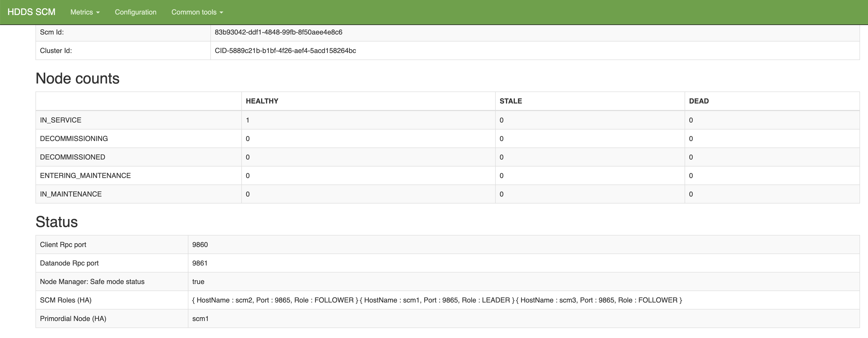Viewport: 868px width, 338px height.
Task: Select the DECOMMISSIONING row label
Action: coord(74,138)
